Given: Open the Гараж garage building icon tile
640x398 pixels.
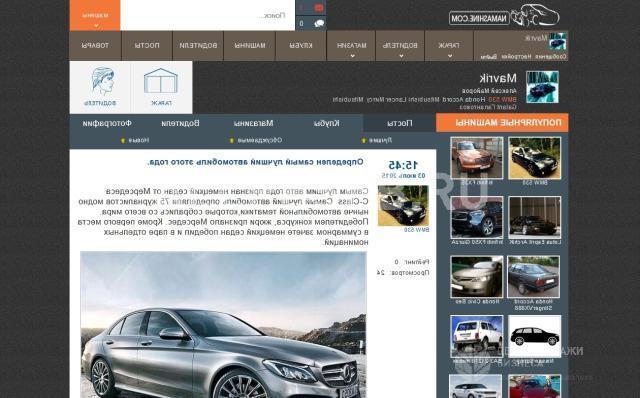Looking at the screenshot, I should tap(161, 87).
